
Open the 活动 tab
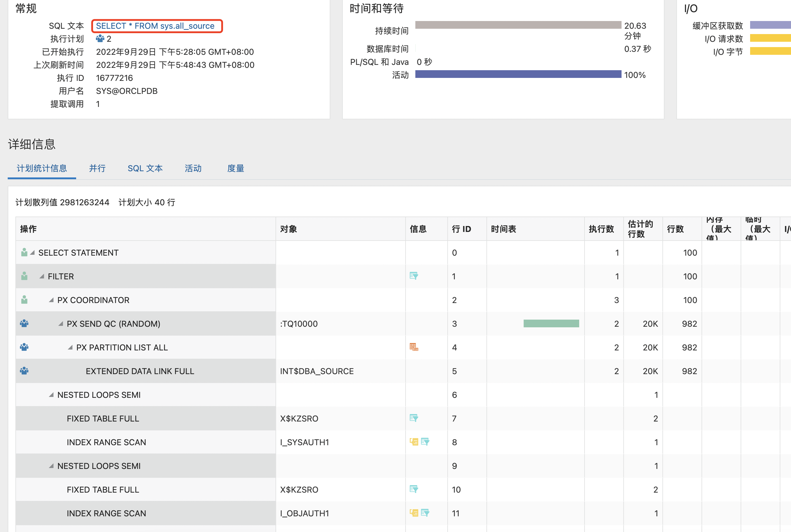coord(193,168)
